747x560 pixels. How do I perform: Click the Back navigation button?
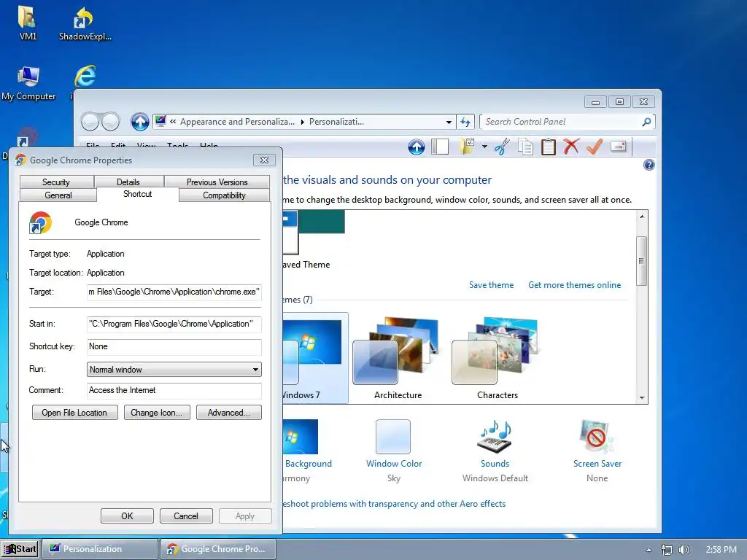pyautogui.click(x=90, y=122)
